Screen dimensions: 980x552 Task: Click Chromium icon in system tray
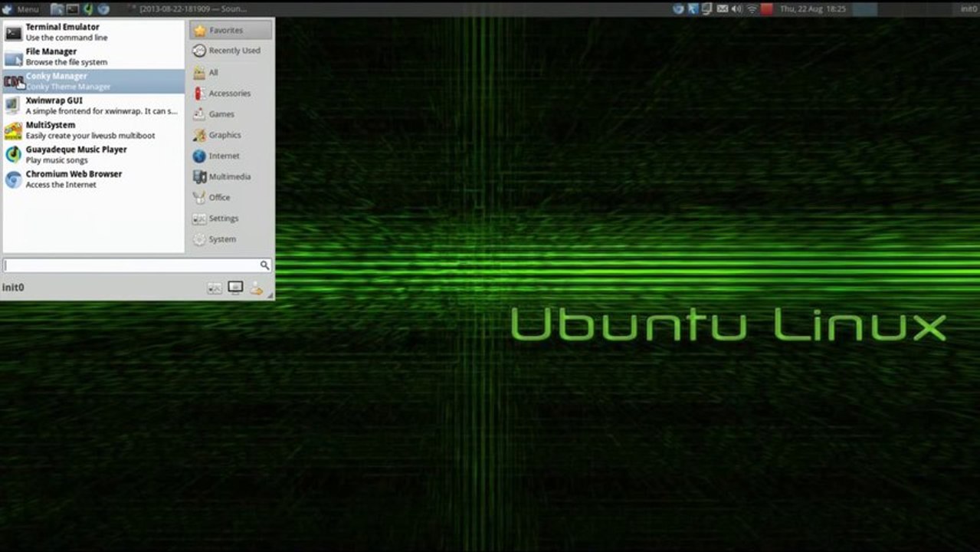(x=678, y=9)
